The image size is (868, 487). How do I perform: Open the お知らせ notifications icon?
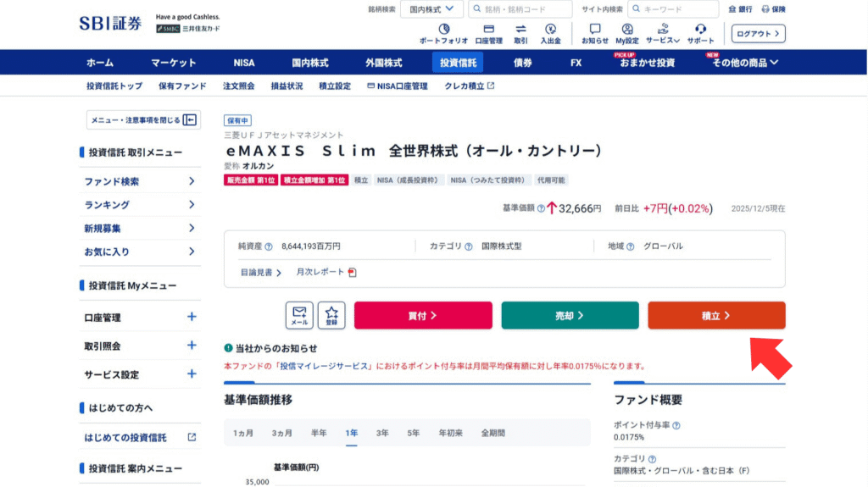click(594, 33)
